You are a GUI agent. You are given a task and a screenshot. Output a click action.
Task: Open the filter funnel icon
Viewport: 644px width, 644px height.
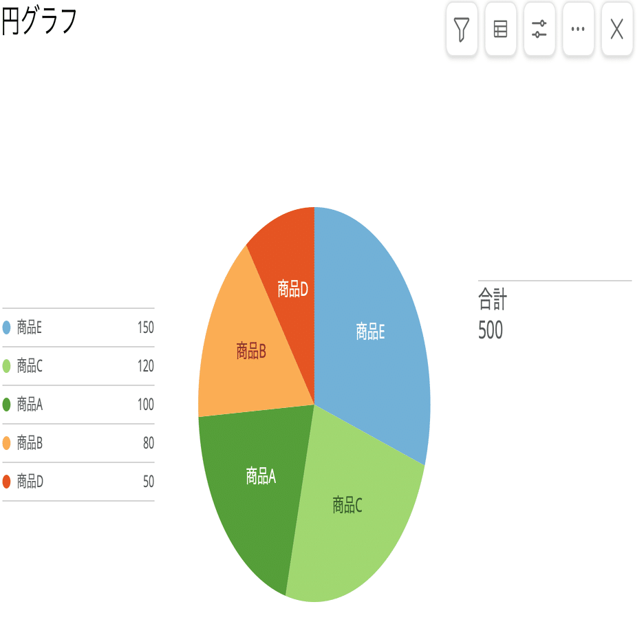[x=462, y=30]
